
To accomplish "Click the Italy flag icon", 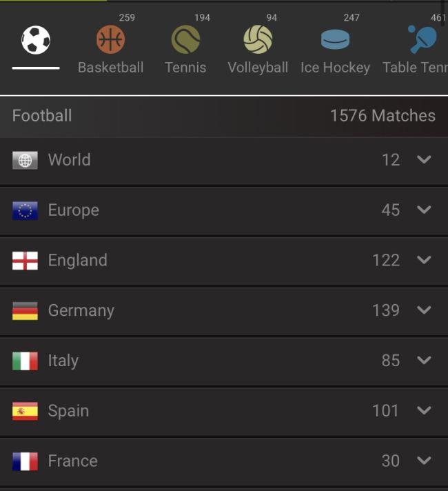I will click(25, 361).
